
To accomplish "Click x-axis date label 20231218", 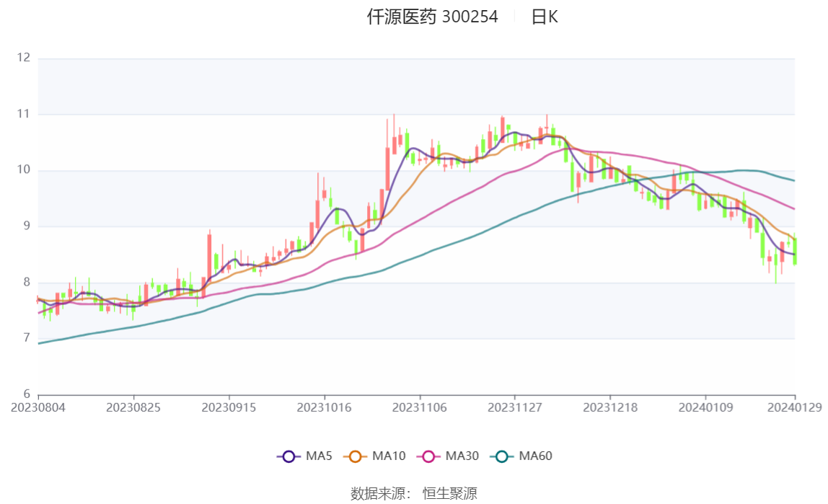I will [x=610, y=407].
